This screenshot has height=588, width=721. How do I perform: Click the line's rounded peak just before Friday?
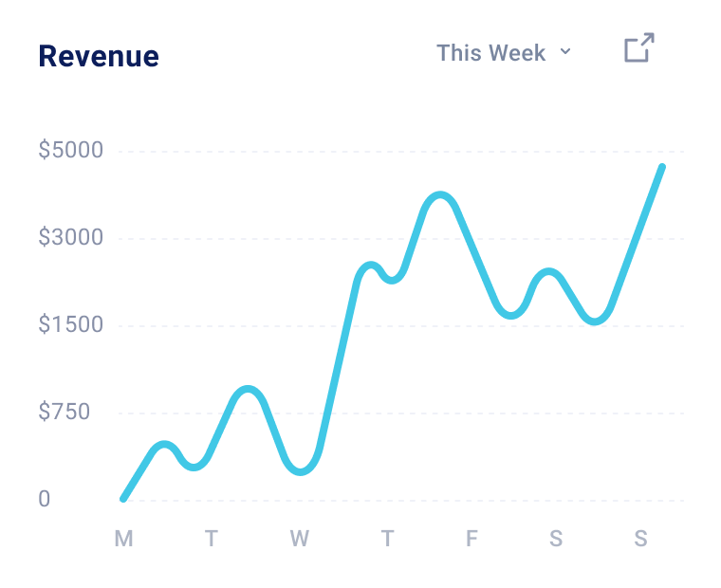coord(440,196)
